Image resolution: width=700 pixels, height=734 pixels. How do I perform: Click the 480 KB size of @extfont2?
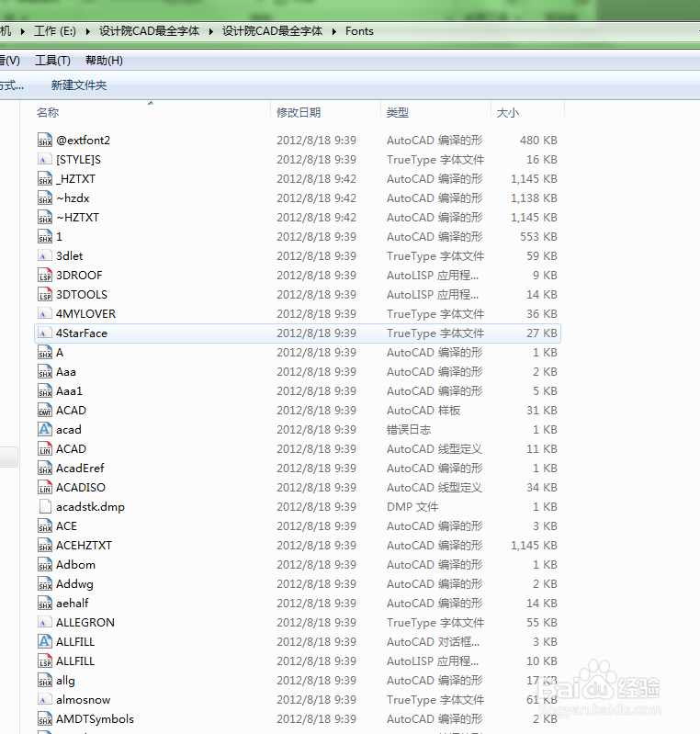click(538, 140)
